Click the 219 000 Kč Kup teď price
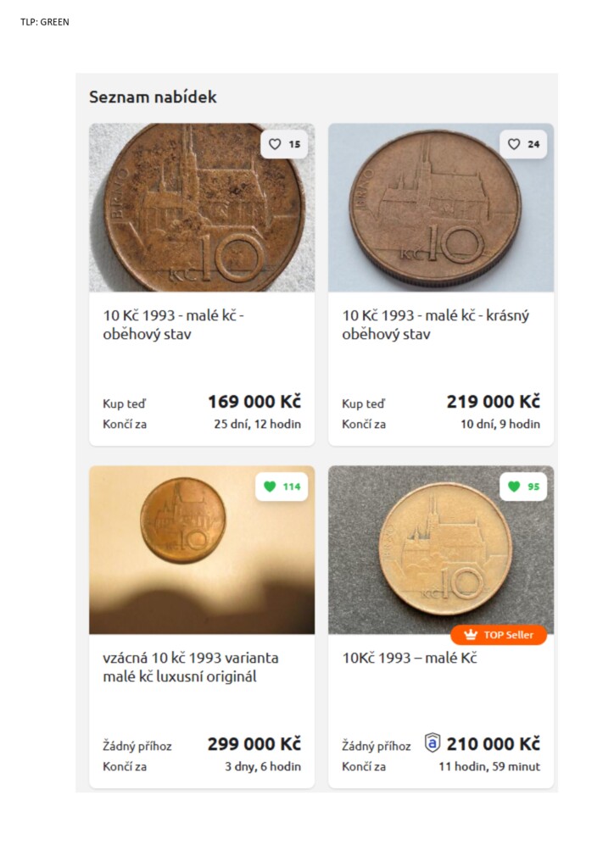Image resolution: width=614 pixels, height=868 pixels. click(494, 401)
